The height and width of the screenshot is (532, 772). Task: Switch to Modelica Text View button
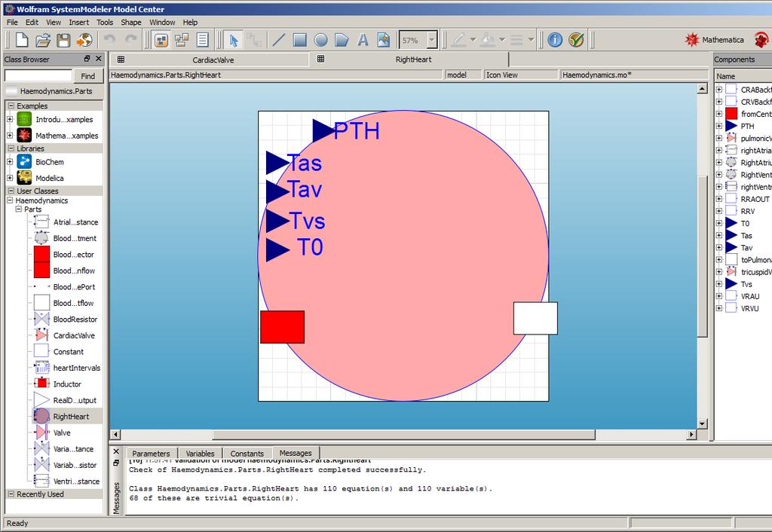202,40
